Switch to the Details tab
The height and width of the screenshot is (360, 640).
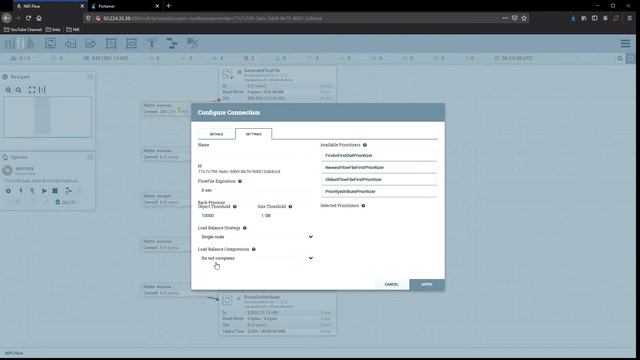(x=216, y=134)
